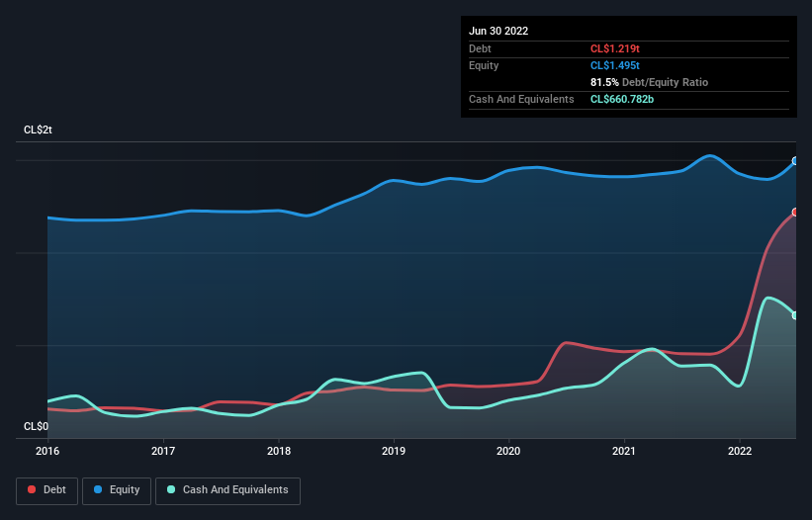
Task: Toggle Cash And Equivalents legend button
Action: pos(227,490)
